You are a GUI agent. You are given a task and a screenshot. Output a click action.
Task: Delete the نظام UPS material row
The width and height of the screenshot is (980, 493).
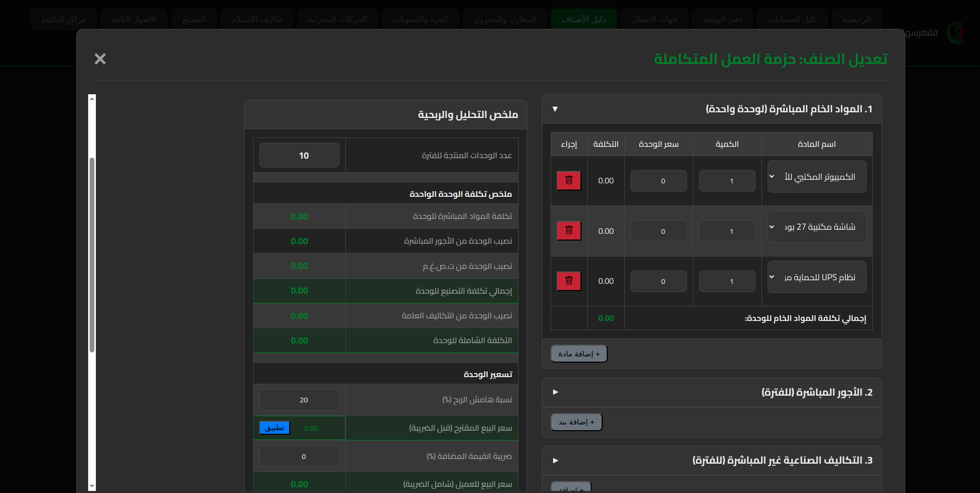(569, 281)
